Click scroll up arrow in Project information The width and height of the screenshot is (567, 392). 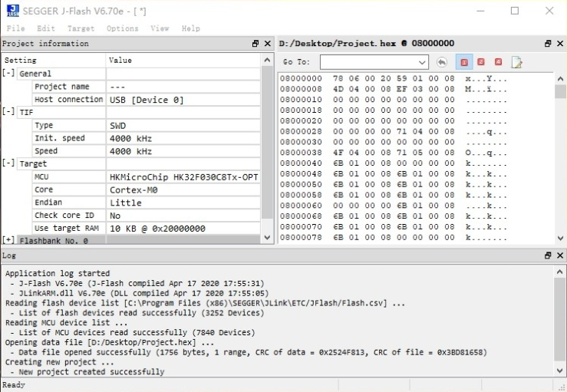pyautogui.click(x=267, y=60)
